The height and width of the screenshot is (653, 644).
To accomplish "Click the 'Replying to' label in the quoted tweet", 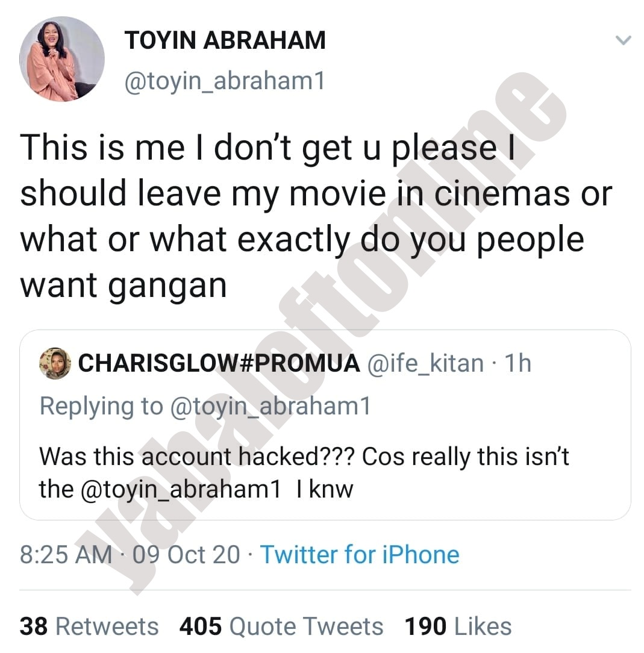I will [101, 407].
